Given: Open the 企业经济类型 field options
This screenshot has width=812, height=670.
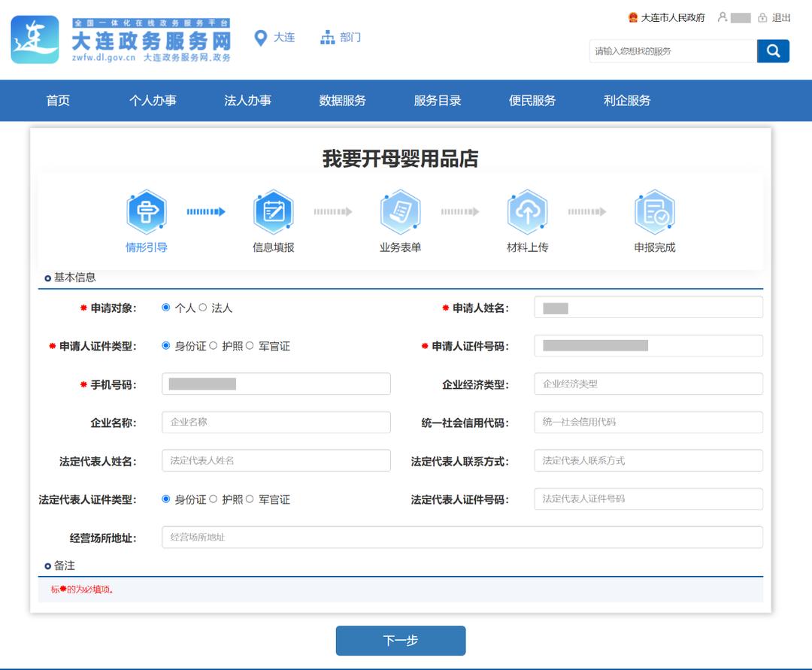Looking at the screenshot, I should [648, 384].
